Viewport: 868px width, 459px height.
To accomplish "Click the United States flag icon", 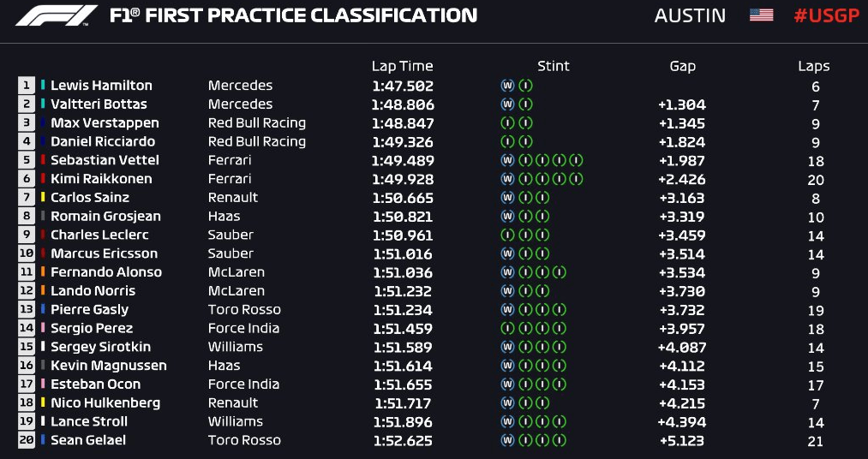I will coord(761,15).
